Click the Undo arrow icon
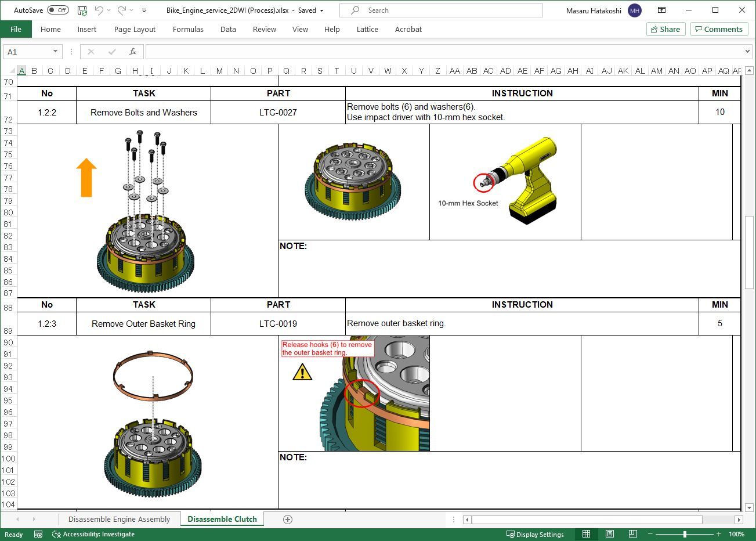The height and width of the screenshot is (541, 756). (99, 10)
